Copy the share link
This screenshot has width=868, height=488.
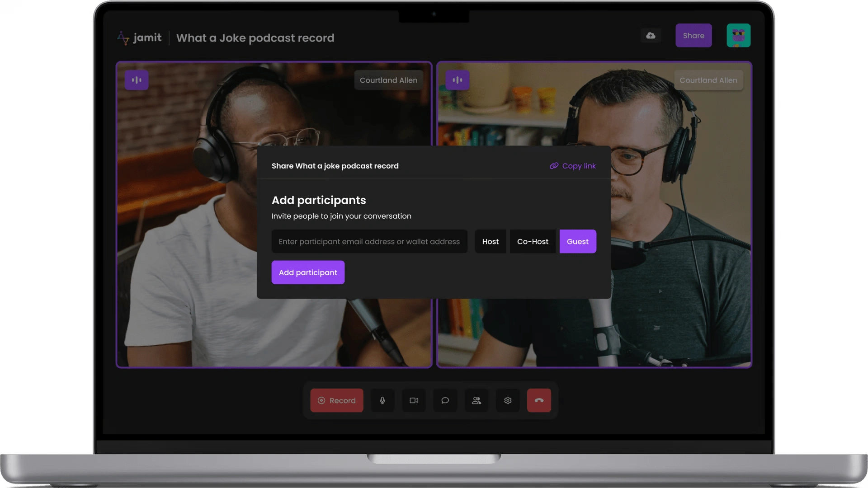pyautogui.click(x=573, y=166)
